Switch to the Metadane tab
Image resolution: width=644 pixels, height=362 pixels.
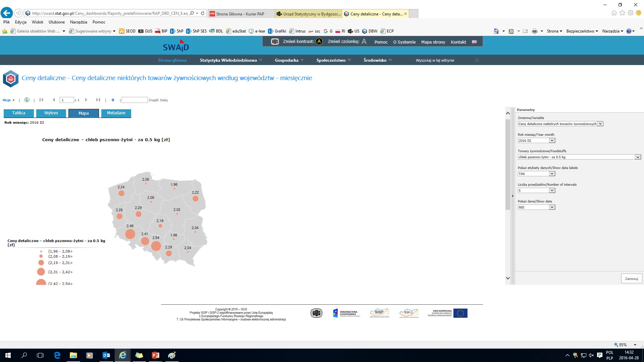point(116,113)
